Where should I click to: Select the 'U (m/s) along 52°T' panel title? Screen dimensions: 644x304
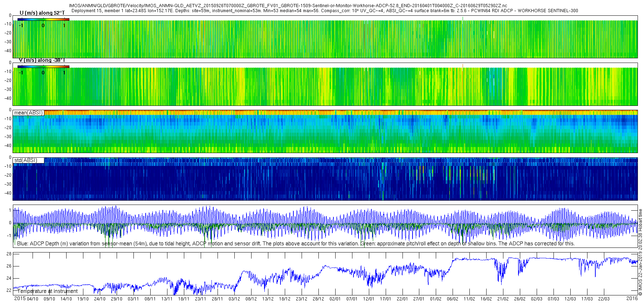[42, 13]
